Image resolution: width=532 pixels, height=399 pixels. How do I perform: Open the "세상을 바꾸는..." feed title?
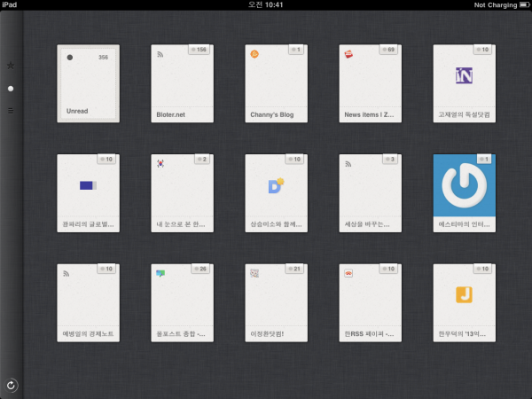(x=367, y=224)
